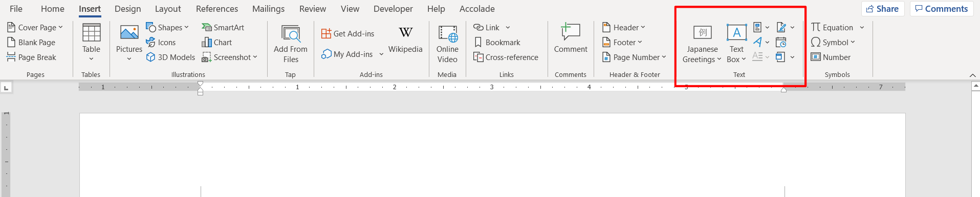The image size is (980, 197).
Task: Click the vertical scrollbar up arrow
Action: click(975, 87)
